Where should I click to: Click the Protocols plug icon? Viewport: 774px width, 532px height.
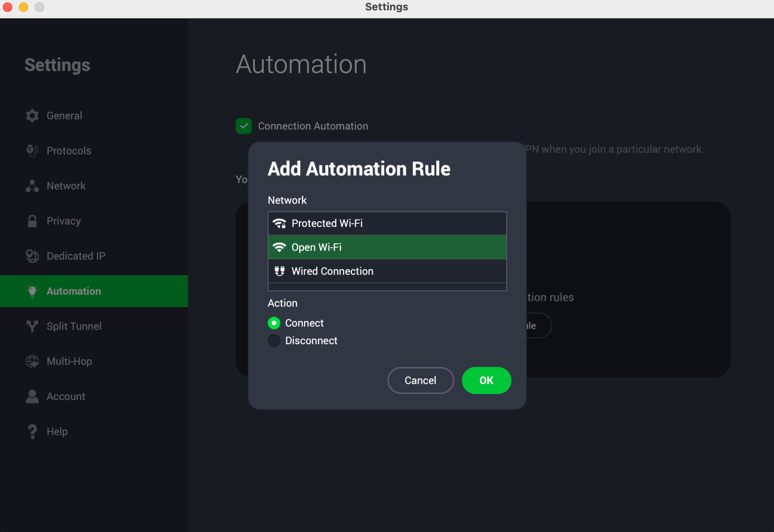[32, 151]
